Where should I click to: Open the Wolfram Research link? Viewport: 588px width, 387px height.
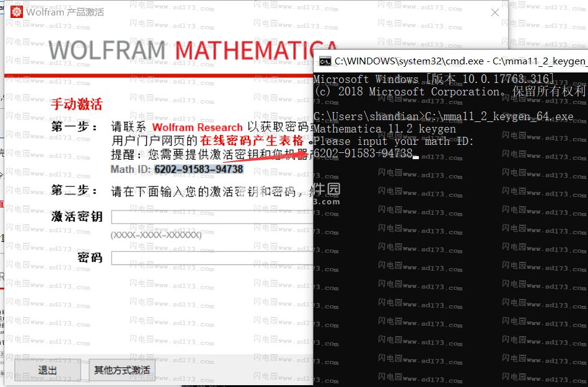point(197,128)
